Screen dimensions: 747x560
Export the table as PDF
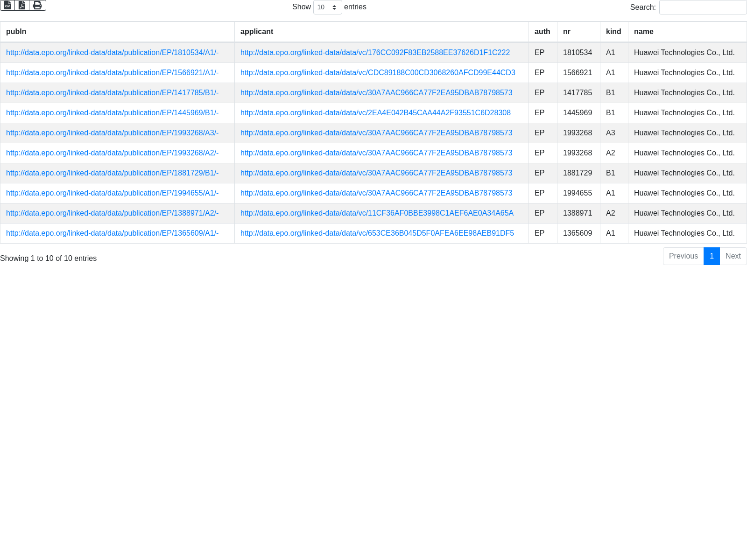point(22,5)
